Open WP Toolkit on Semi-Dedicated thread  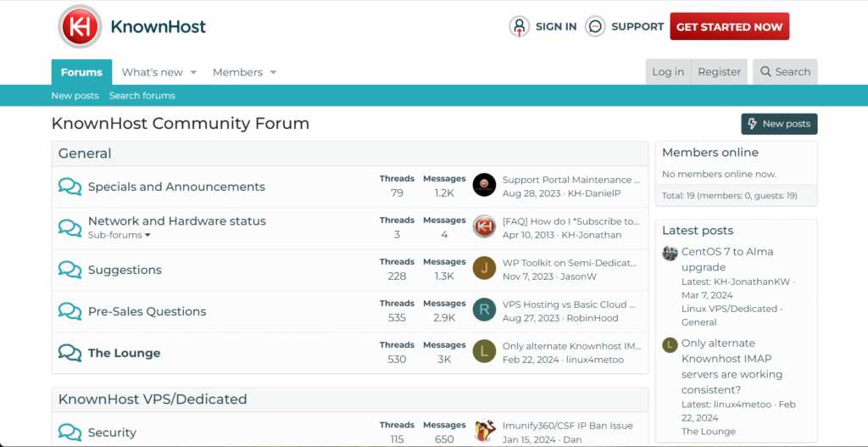coord(570,263)
